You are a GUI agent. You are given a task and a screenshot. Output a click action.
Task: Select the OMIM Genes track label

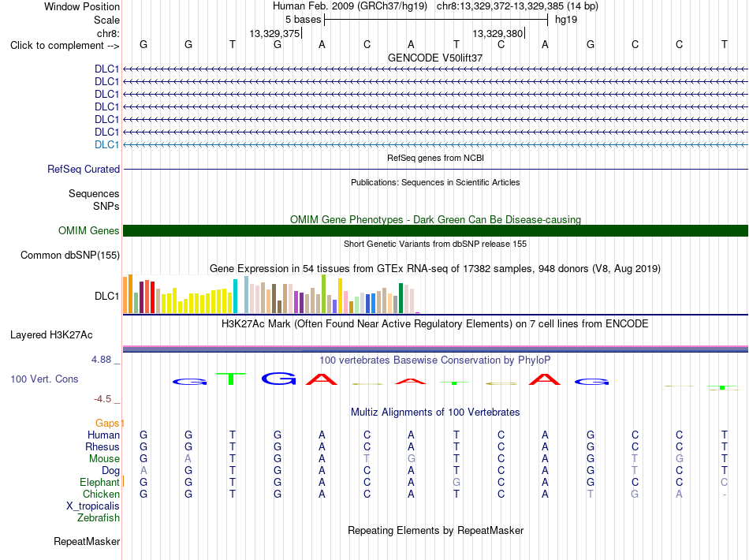click(89, 231)
